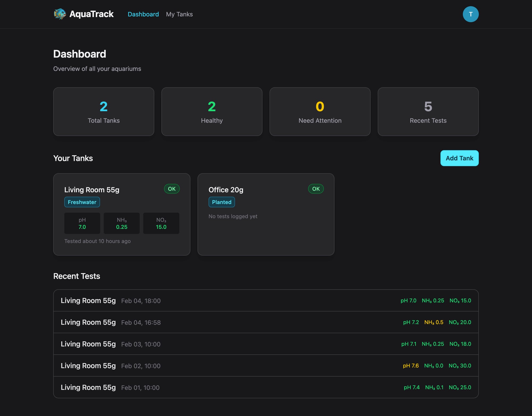The height and width of the screenshot is (416, 532).
Task: Click the Need Attention stat card
Action: tap(320, 112)
